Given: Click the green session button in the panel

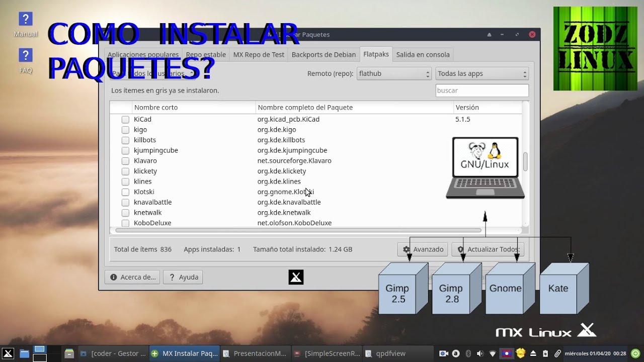Looking at the screenshot, I should [x=635, y=353].
